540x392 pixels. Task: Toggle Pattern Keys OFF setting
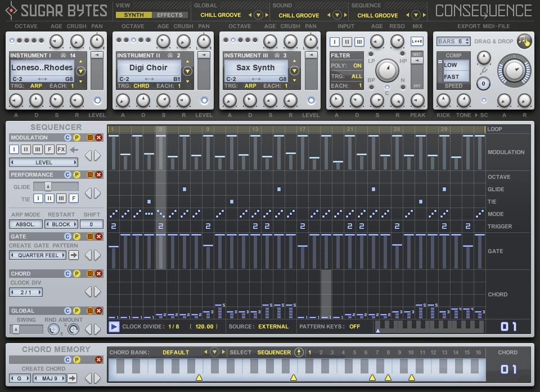coord(354,327)
